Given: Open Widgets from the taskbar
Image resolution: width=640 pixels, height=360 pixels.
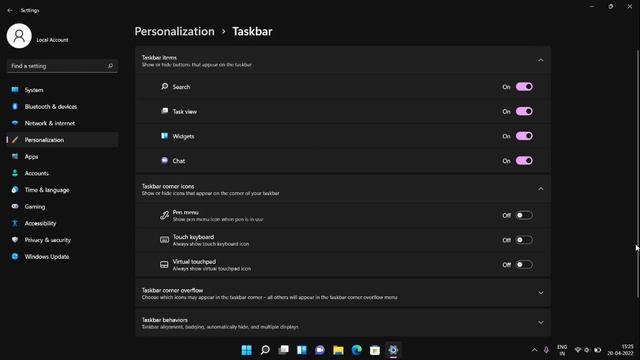Looking at the screenshot, I should [x=302, y=350].
